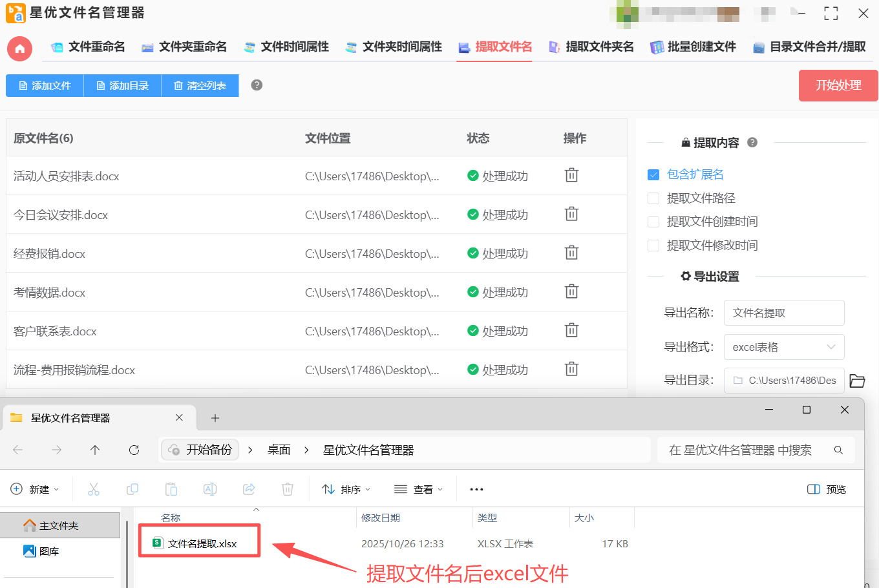The width and height of the screenshot is (879, 588).
Task: Select the 提取文件夹名 tab
Action: (591, 47)
